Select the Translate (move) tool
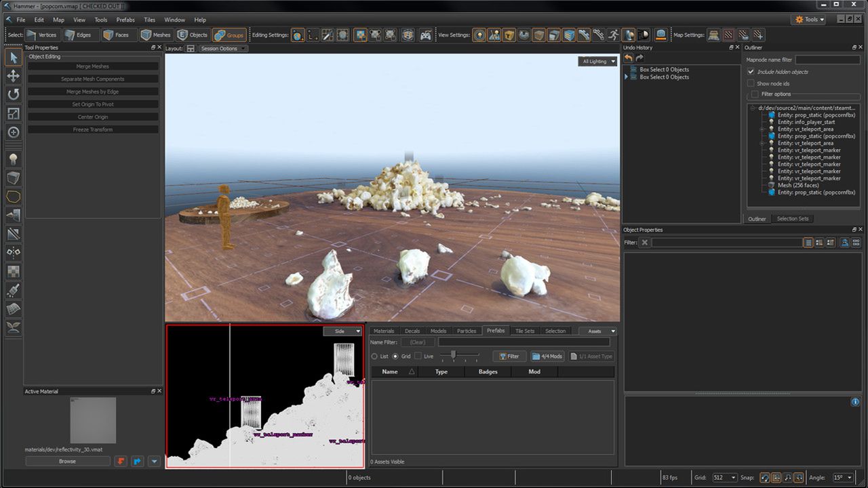 (13, 75)
